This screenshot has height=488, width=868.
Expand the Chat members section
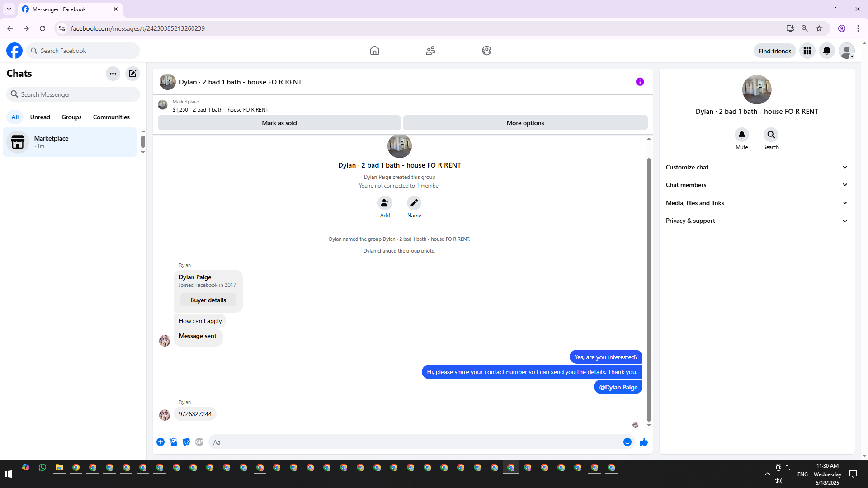click(x=756, y=185)
